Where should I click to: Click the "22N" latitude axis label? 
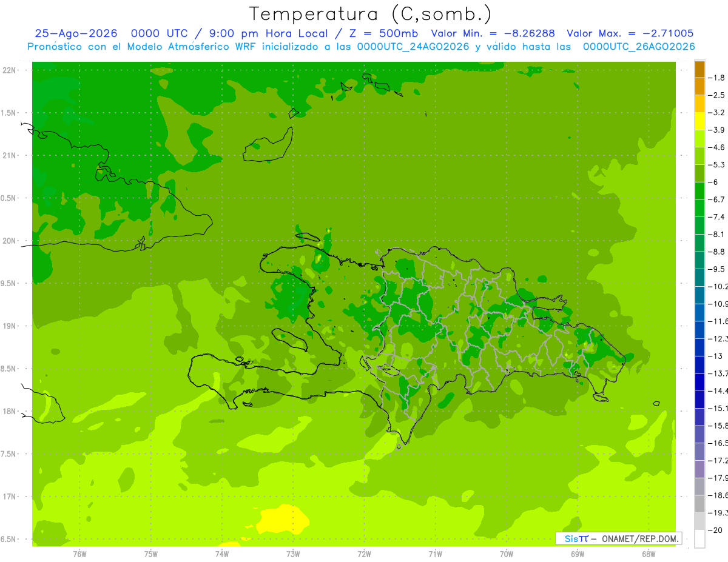tap(8, 70)
